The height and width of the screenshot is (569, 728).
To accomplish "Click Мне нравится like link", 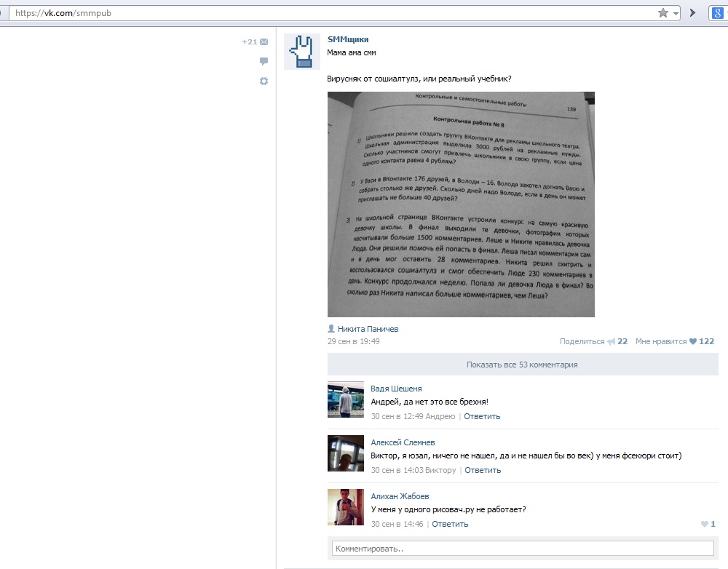I will tap(661, 341).
